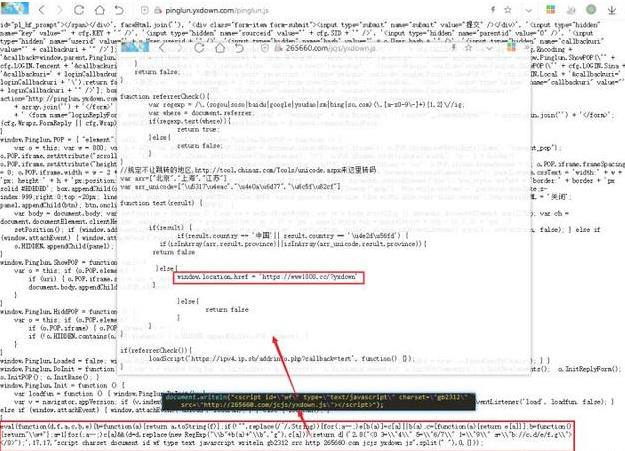This screenshot has height=451, width=625.
Task: Click 'window.Pinglun.HidPOP = function' code line
Action: pyautogui.click(x=59, y=311)
